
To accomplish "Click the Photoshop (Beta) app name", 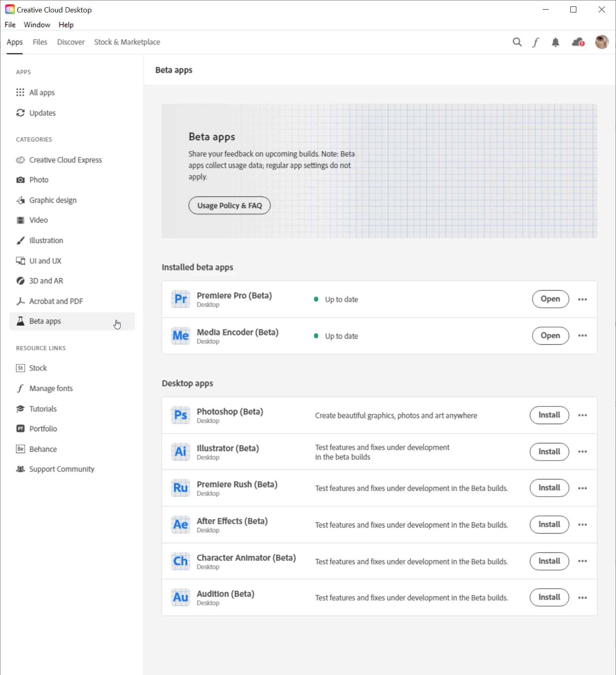I will (x=230, y=412).
